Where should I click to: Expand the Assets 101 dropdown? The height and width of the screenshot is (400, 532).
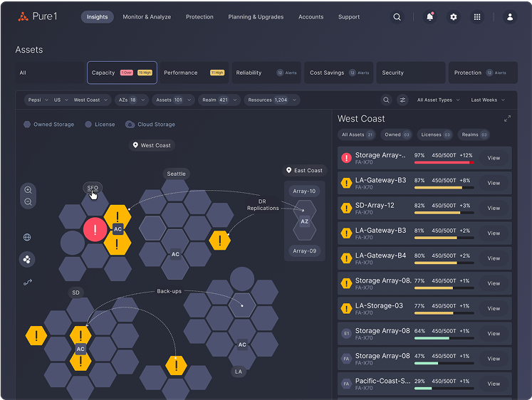[173, 100]
